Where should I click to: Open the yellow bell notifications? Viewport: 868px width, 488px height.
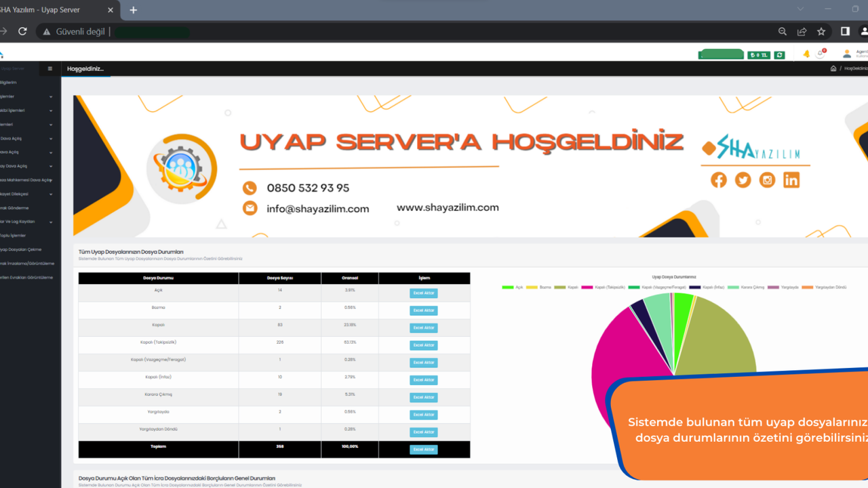(x=806, y=54)
